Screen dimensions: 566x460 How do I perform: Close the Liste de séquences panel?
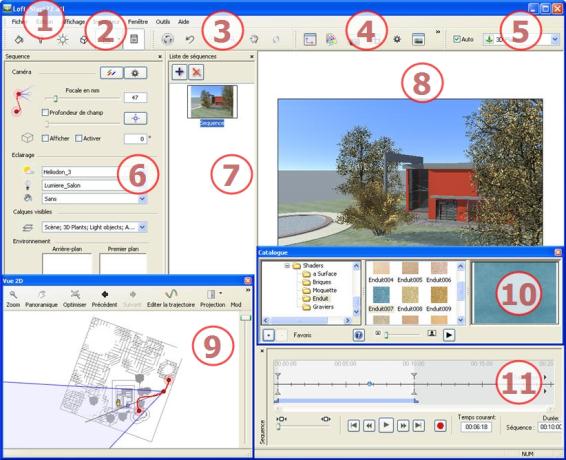pos(252,57)
